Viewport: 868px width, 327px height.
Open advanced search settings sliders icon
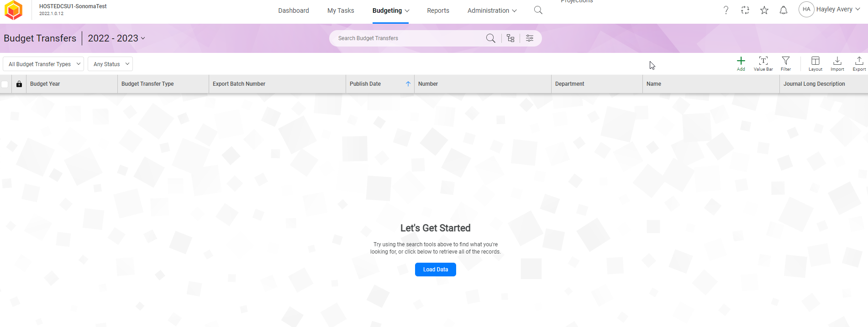click(x=530, y=38)
